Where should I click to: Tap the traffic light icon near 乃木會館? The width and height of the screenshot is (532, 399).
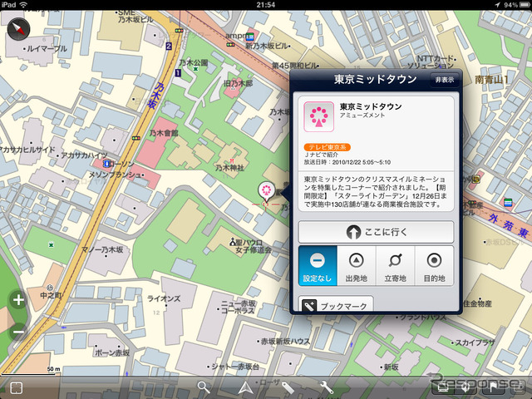(x=136, y=138)
